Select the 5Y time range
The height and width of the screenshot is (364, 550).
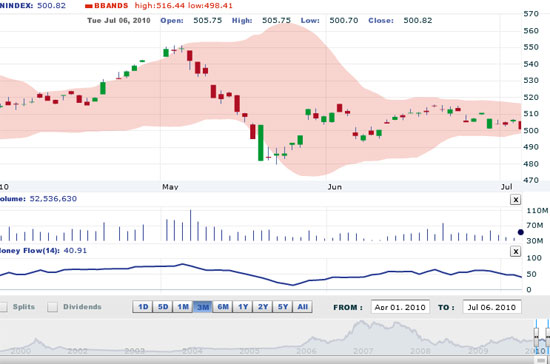click(x=283, y=307)
